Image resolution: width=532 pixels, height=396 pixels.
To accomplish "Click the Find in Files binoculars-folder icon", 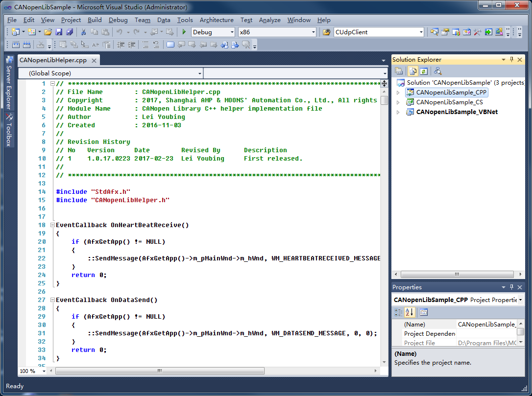I will point(326,32).
